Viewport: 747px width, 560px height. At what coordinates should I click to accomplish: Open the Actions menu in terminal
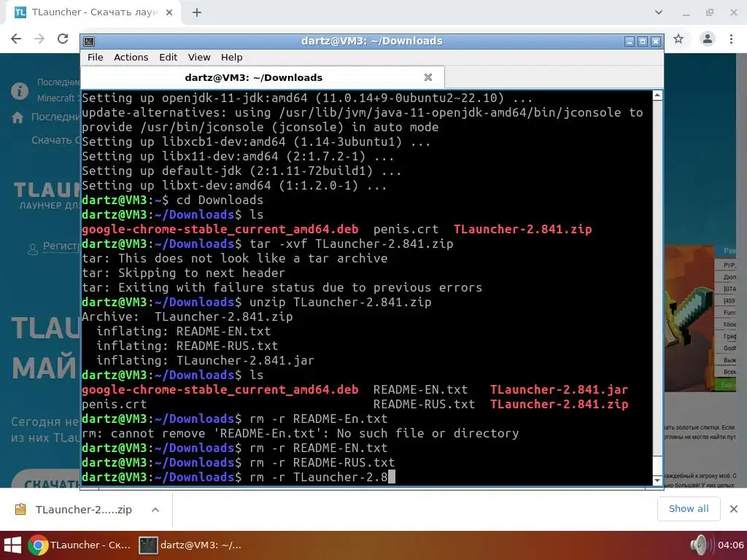coord(131,57)
